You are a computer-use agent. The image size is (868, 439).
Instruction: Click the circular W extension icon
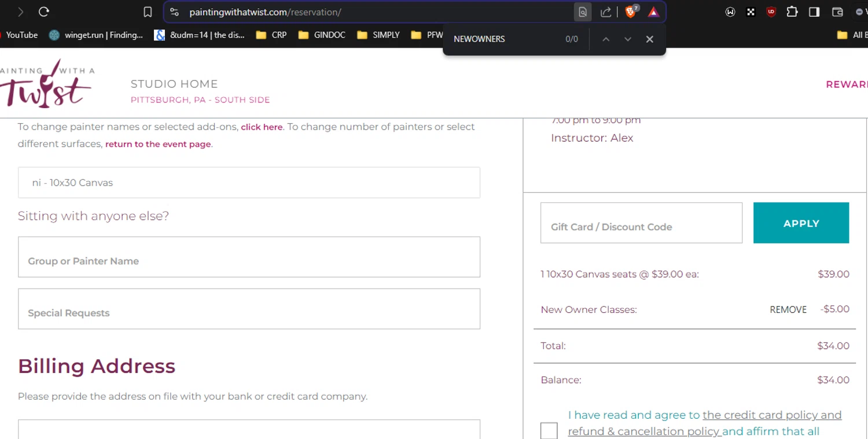pos(730,12)
